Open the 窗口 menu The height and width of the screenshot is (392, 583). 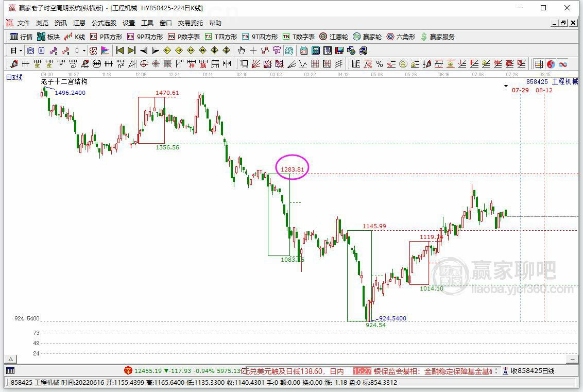[x=166, y=23]
